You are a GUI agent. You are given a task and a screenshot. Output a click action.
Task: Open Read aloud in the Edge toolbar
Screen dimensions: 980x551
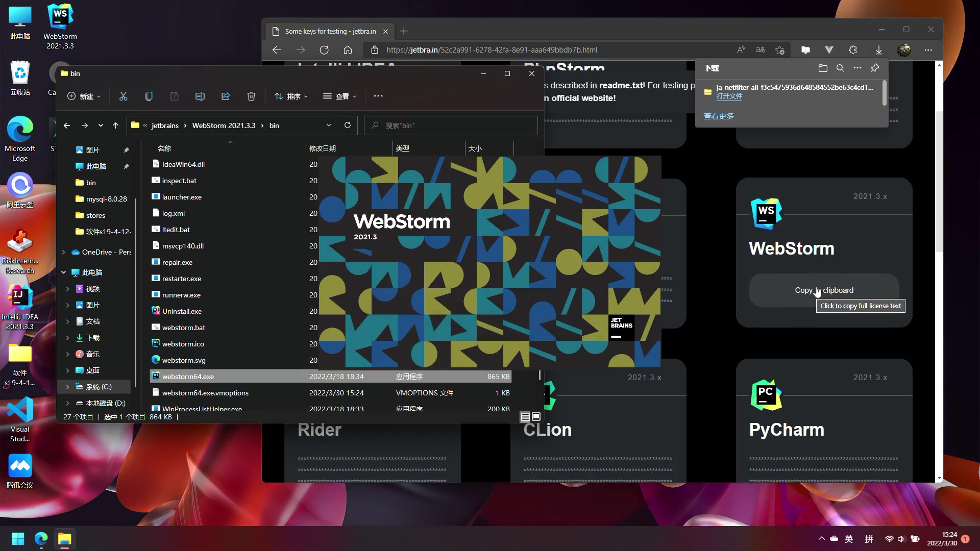coord(741,49)
